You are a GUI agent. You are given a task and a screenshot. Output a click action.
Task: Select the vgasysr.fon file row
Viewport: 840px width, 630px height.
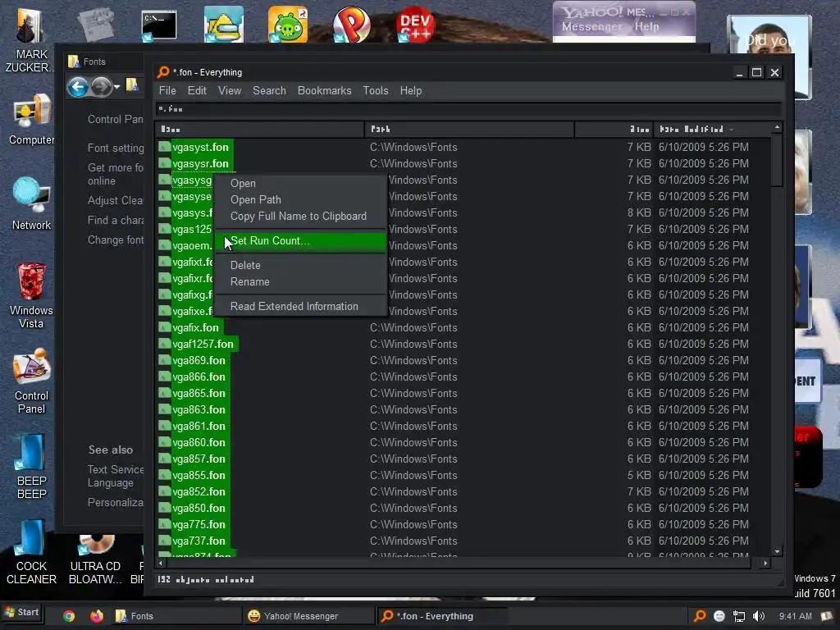coord(464,163)
